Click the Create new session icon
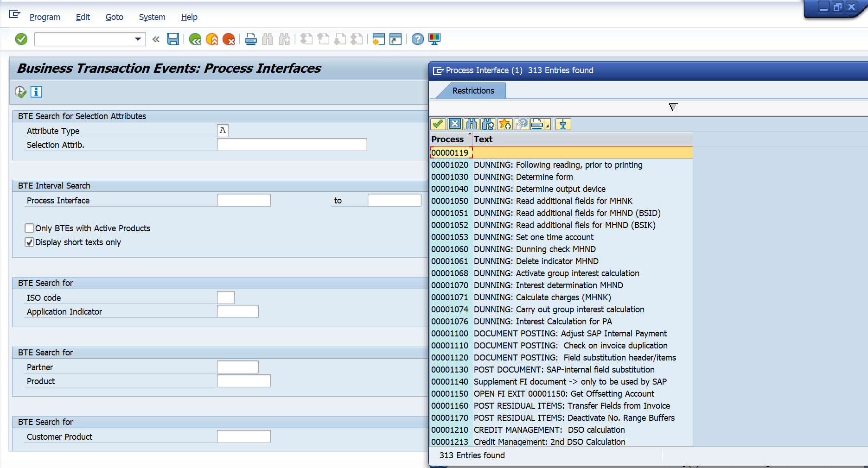This screenshot has height=468, width=868. click(378, 39)
